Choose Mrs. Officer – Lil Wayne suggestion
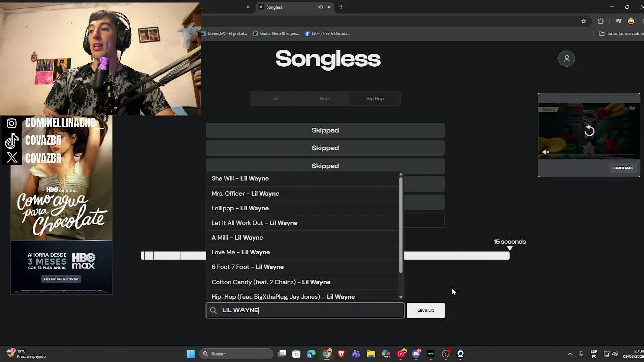 tap(303, 194)
